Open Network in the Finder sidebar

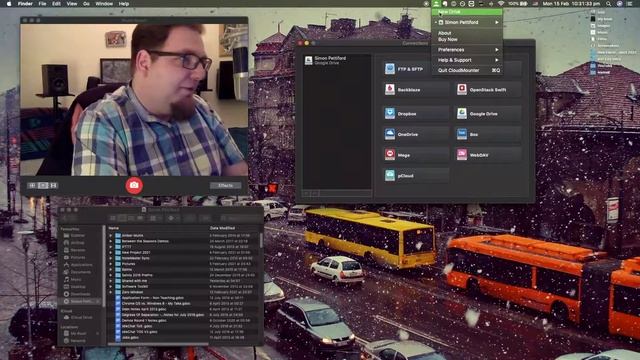pos(76,340)
